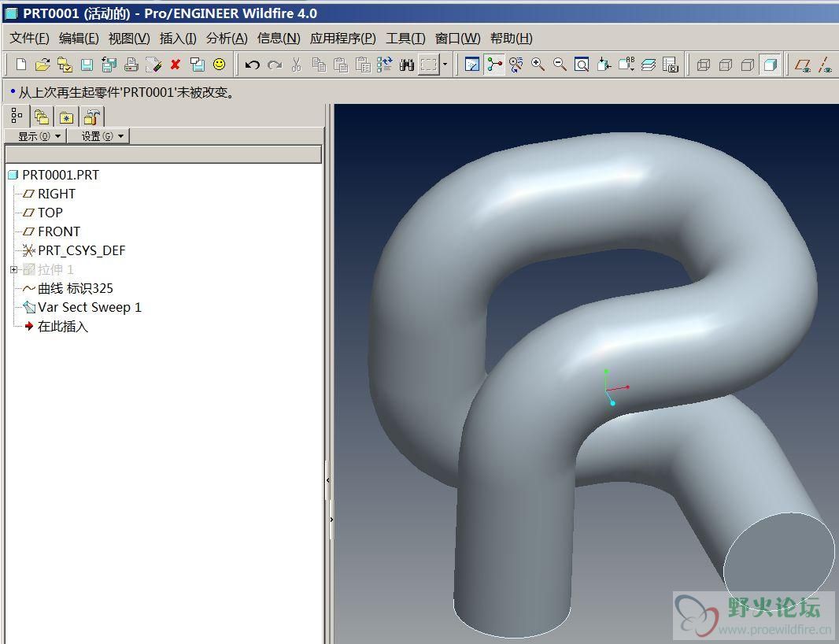Open the 窗口(W) menu
Viewport: 839px width, 644px height.
point(457,39)
